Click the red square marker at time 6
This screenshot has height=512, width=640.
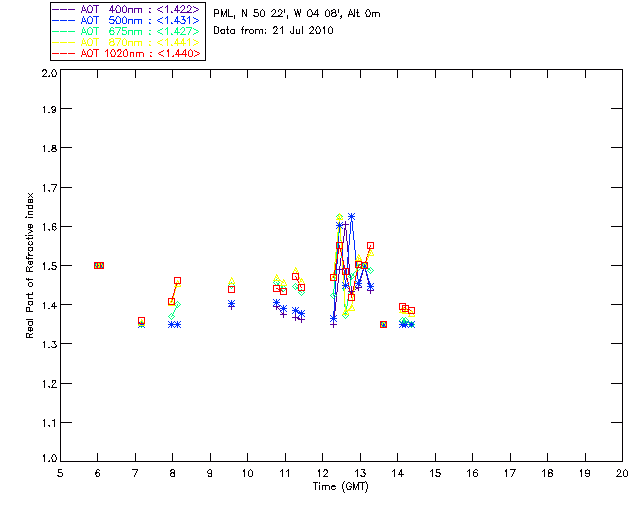(99, 265)
